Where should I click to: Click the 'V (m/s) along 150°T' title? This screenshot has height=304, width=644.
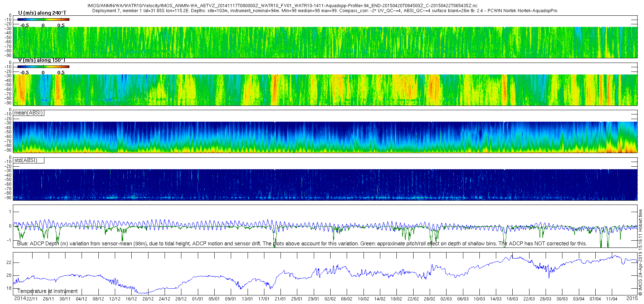click(42, 60)
